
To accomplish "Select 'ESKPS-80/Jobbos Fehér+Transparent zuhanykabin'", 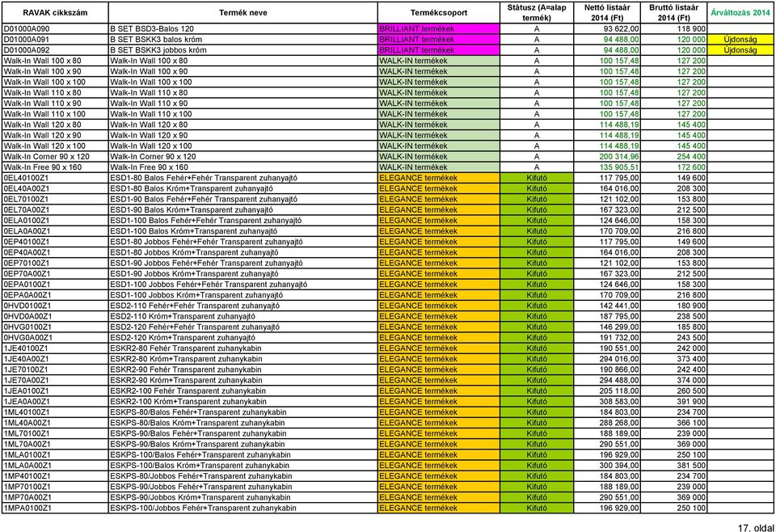I will pos(201,475).
